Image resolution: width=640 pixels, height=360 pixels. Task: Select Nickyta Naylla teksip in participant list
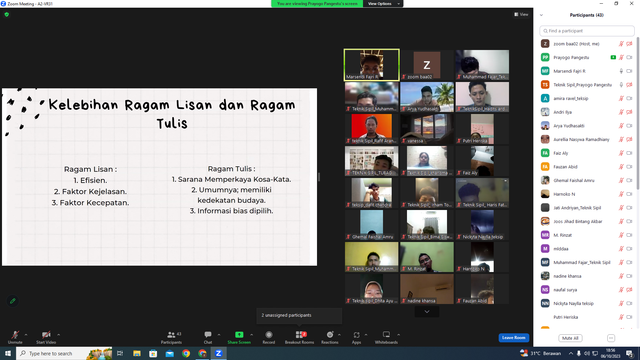click(587, 303)
